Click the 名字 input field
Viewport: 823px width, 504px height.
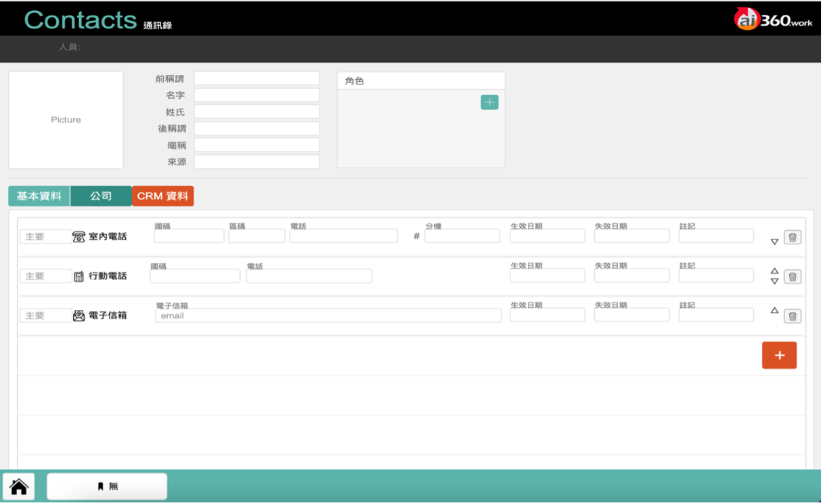(257, 95)
